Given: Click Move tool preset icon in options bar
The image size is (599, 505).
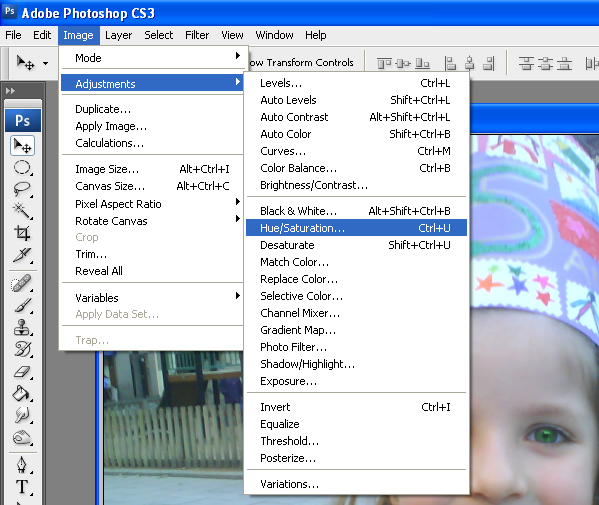Looking at the screenshot, I should [26, 62].
